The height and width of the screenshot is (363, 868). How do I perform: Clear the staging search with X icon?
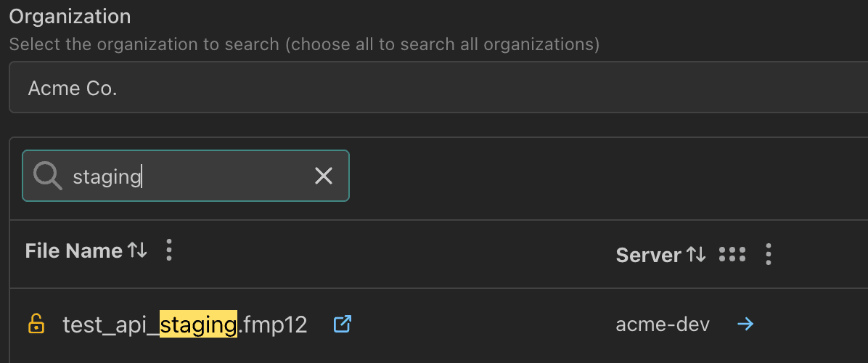[x=323, y=176]
